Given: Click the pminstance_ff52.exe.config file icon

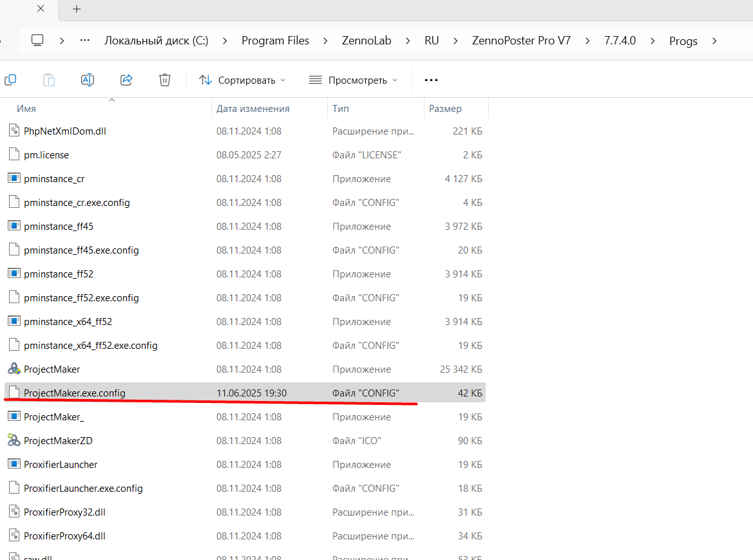Looking at the screenshot, I should (x=14, y=297).
